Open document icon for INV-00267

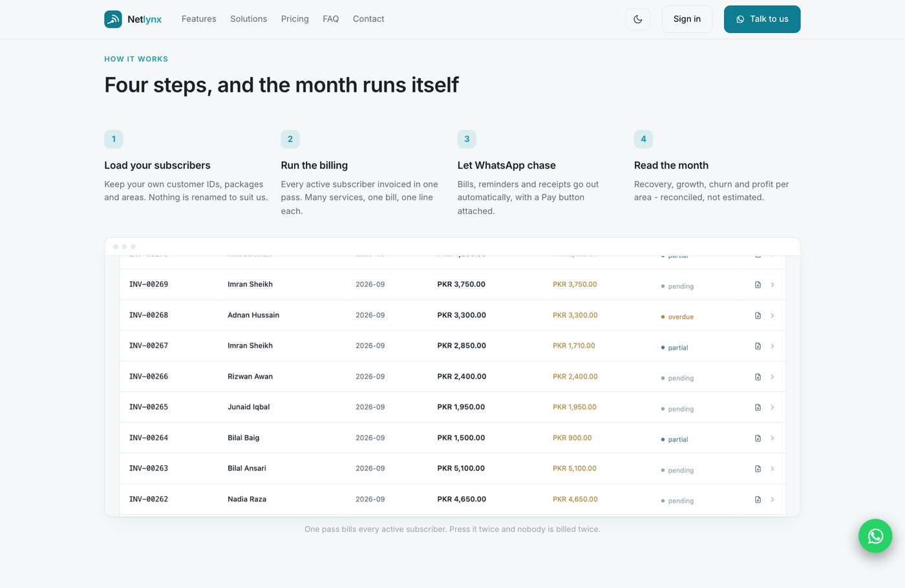pyautogui.click(x=758, y=346)
